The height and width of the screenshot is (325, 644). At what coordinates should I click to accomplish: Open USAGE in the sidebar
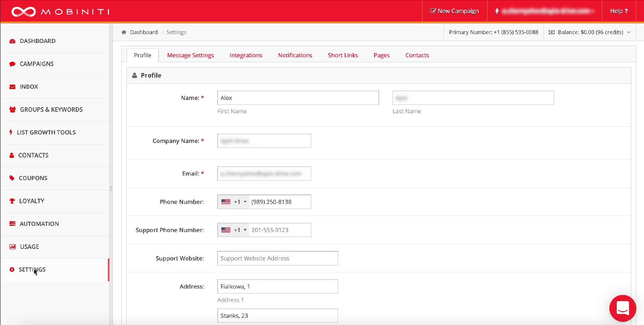point(55,247)
